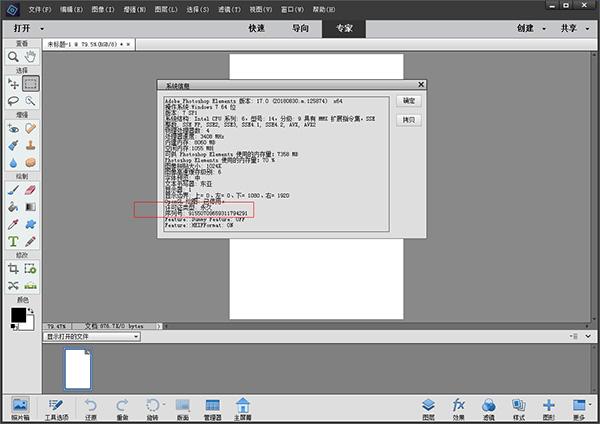
Task: Open the 增强(N) menu
Action: (x=134, y=10)
